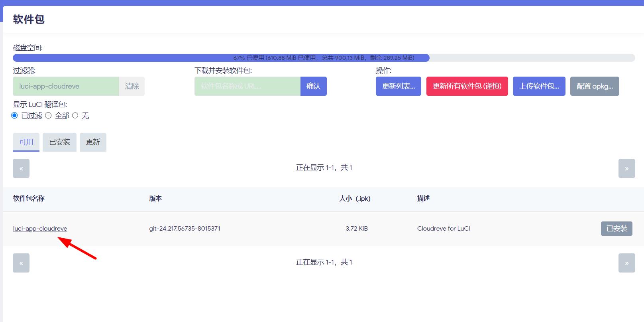Click the 软件包名称 column header

click(x=29, y=198)
